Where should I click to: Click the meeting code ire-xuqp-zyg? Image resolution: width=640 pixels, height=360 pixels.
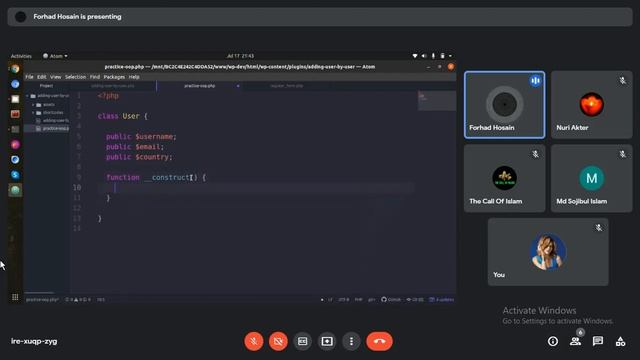pos(34,341)
